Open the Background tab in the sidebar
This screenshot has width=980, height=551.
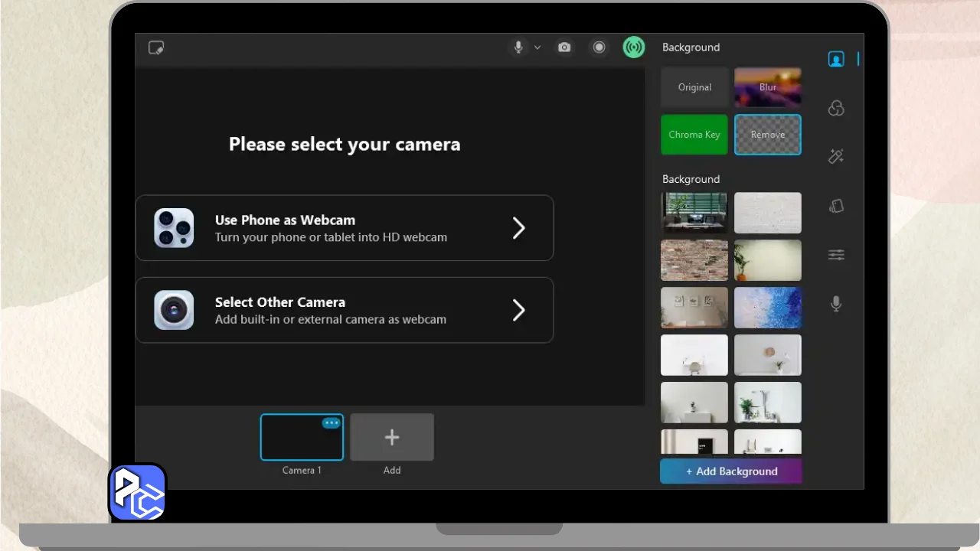[836, 59]
